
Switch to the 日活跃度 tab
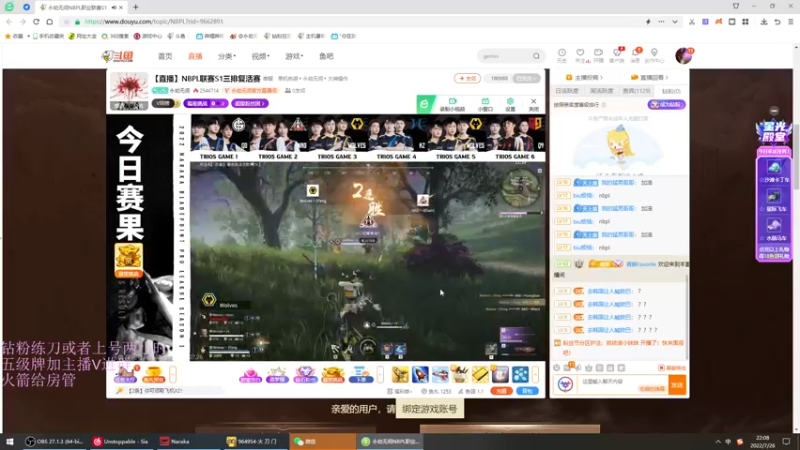[567, 91]
